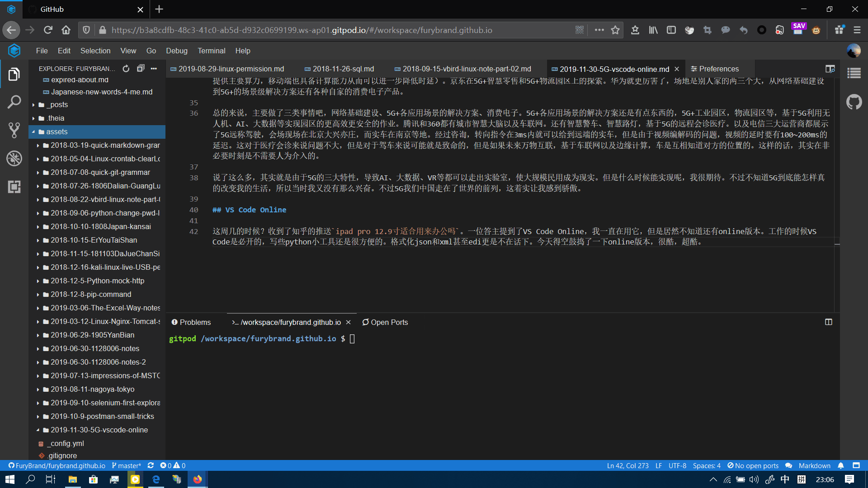Open the Source Control view
Viewport: 868px width, 488px height.
pyautogui.click(x=14, y=130)
